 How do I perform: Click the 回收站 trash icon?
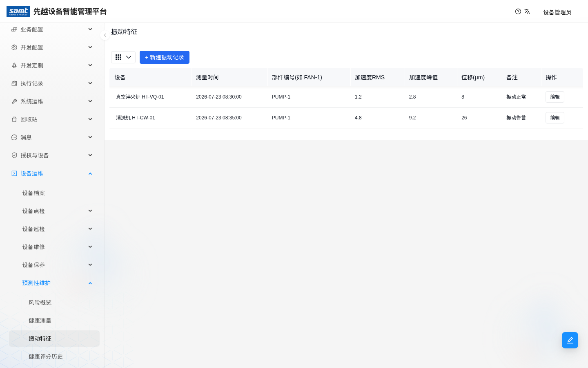click(x=14, y=119)
